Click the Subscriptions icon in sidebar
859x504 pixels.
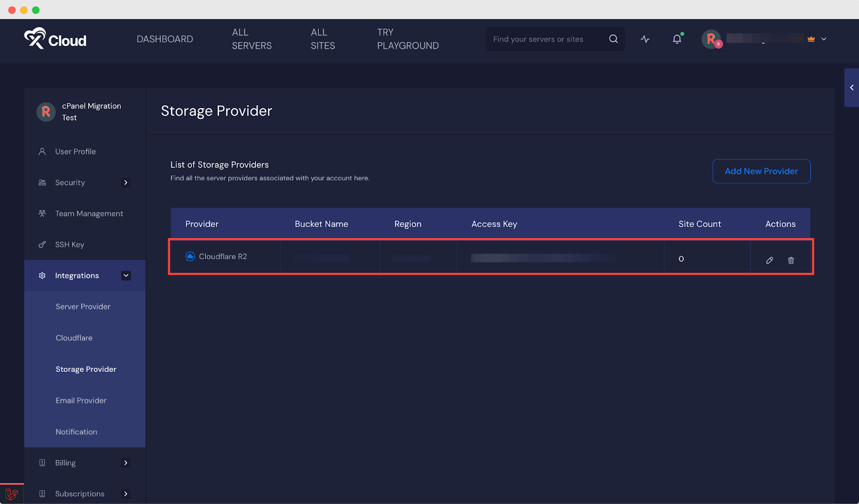coord(42,493)
